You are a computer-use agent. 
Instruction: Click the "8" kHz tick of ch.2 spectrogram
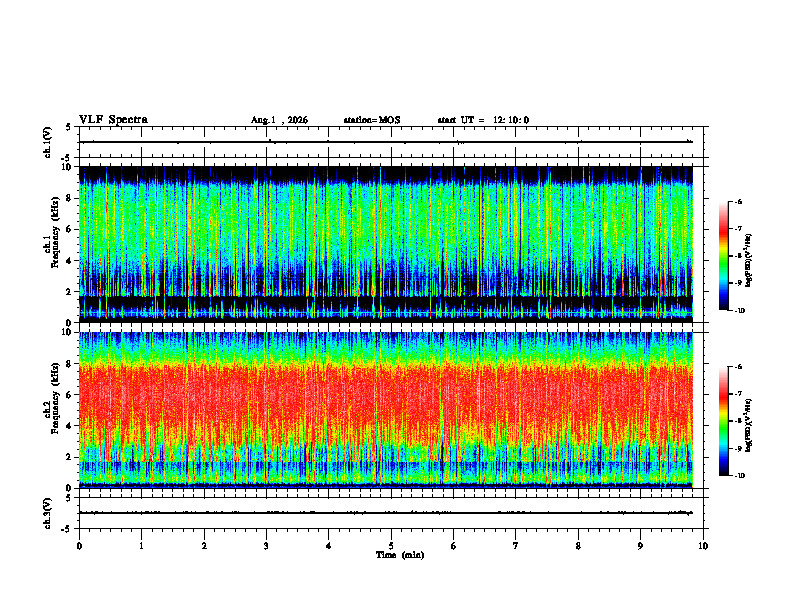70,364
